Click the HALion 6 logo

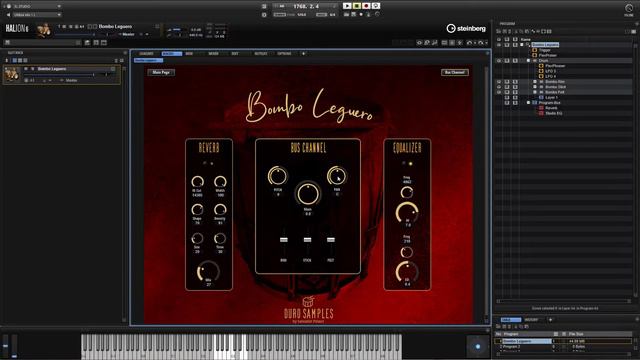tap(17, 29)
